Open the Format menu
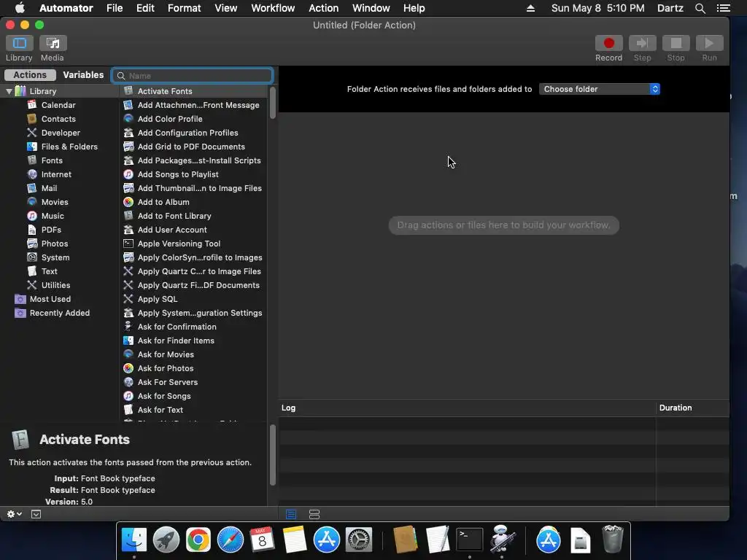The image size is (747, 560). [185, 8]
